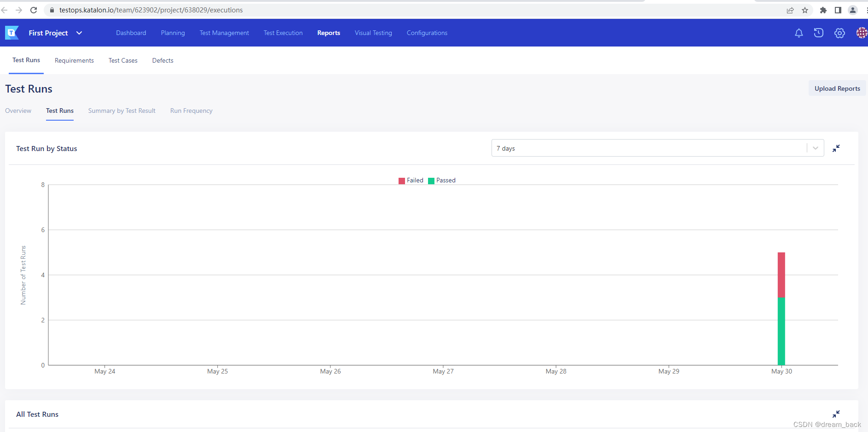Click the May 30 axis label
This screenshot has height=432, width=868.
[x=781, y=371]
